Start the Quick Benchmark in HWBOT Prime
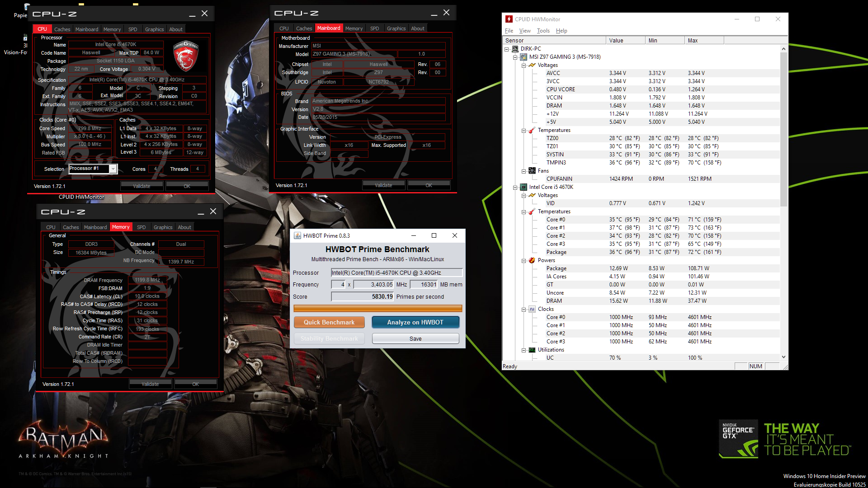Screen dimensions: 868x488 329,322
